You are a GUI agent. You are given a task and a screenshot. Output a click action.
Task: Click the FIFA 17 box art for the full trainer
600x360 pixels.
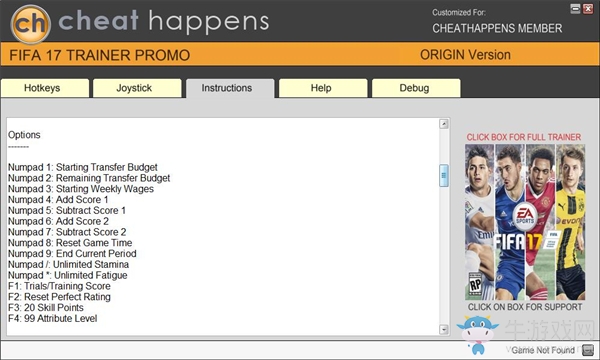pos(525,222)
